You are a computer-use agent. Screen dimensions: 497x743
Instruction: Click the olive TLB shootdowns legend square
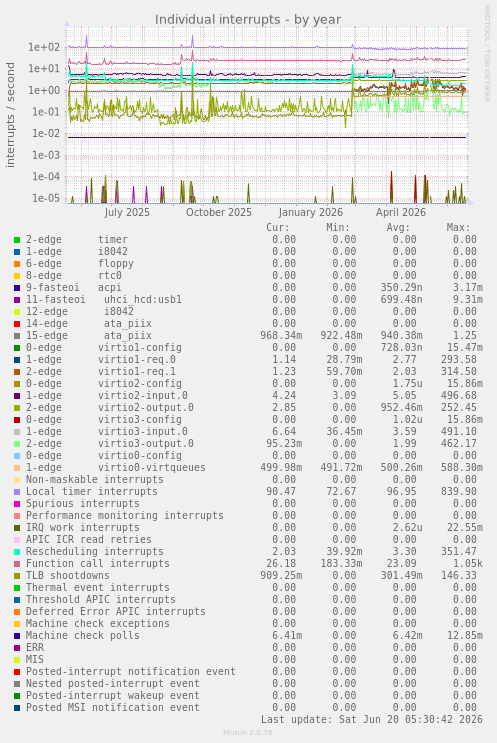pyautogui.click(x=17, y=576)
